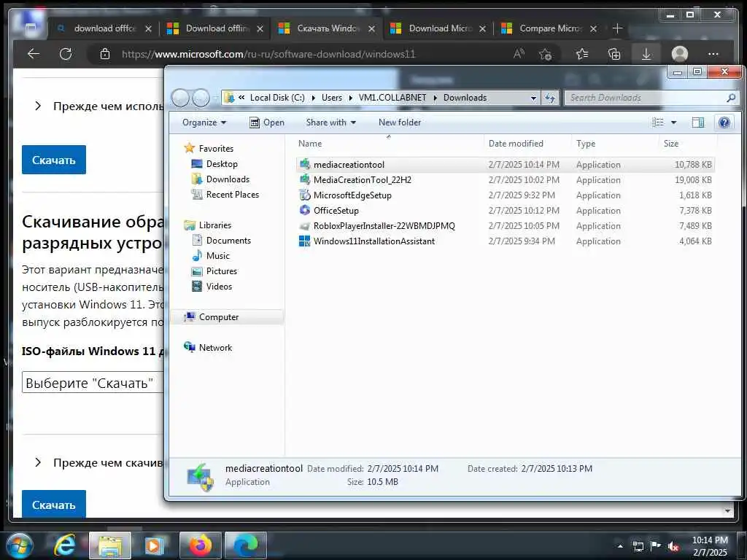The width and height of the screenshot is (747, 560).
Task: Expand the Users breadcrumb arrow
Action: click(x=351, y=98)
